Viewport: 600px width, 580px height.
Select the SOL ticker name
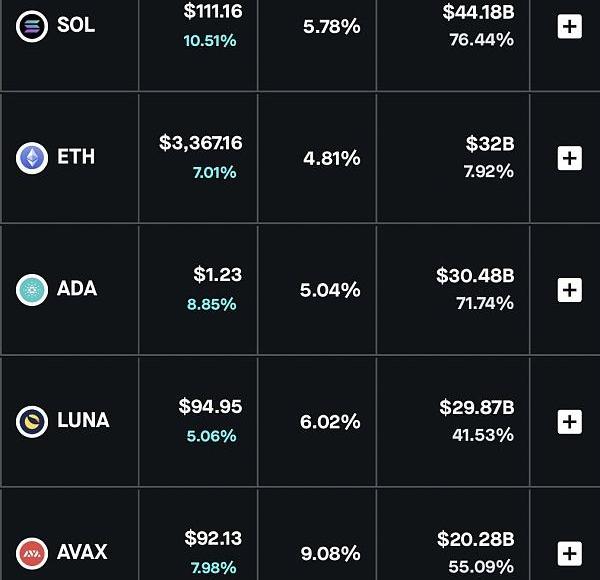coord(76,26)
